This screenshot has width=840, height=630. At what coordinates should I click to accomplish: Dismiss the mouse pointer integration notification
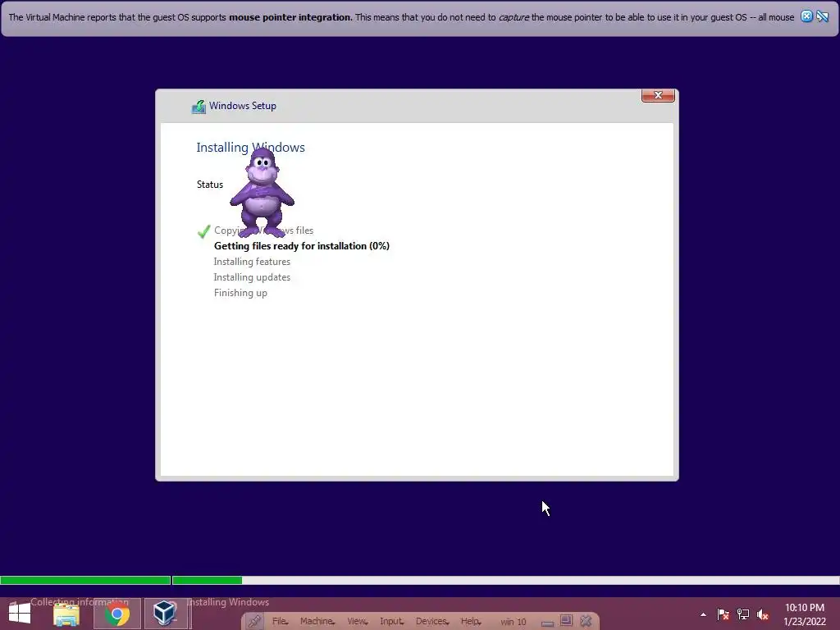806,16
